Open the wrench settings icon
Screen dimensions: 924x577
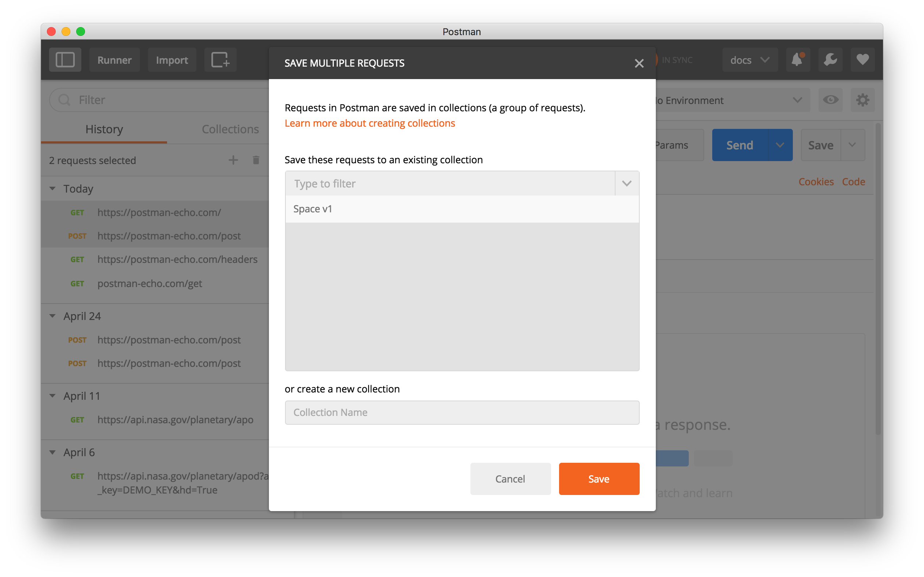point(830,60)
